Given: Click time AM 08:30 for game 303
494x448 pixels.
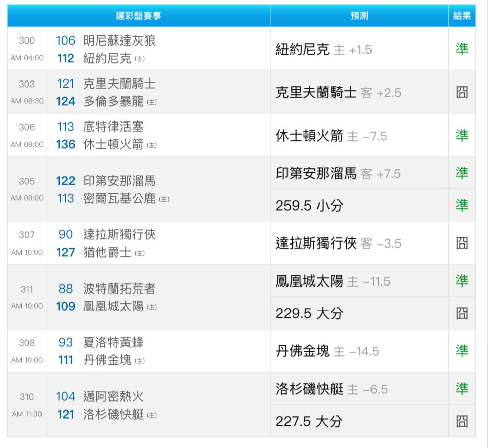Looking at the screenshot, I should click(x=27, y=101).
